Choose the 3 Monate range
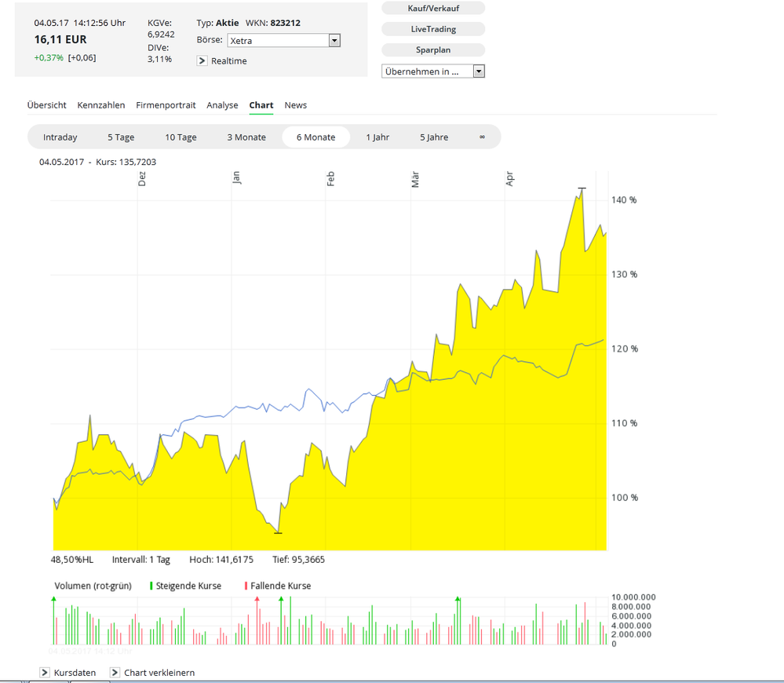The image size is (784, 683). pos(246,137)
